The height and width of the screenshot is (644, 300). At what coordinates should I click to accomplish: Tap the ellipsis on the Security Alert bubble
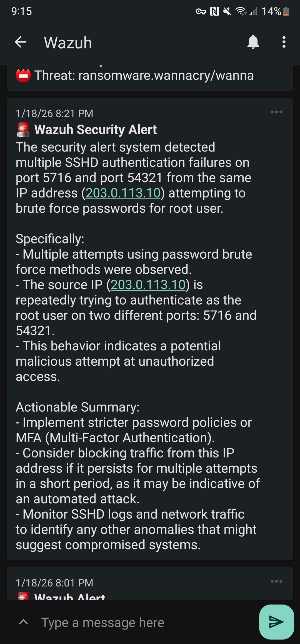point(276,112)
